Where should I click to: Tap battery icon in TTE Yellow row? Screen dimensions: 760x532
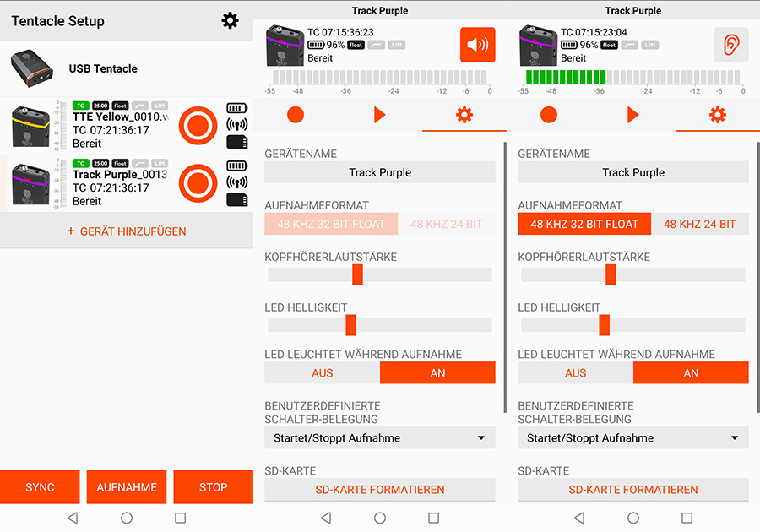pos(236,108)
